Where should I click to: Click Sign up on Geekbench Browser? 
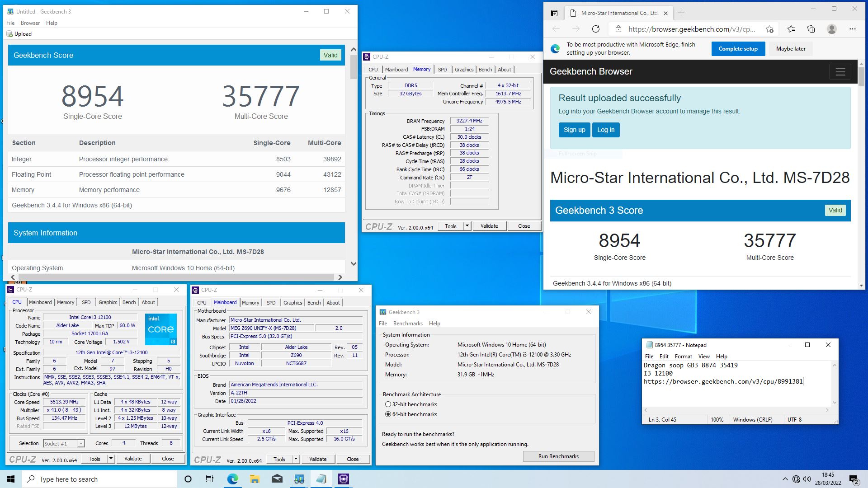click(574, 130)
